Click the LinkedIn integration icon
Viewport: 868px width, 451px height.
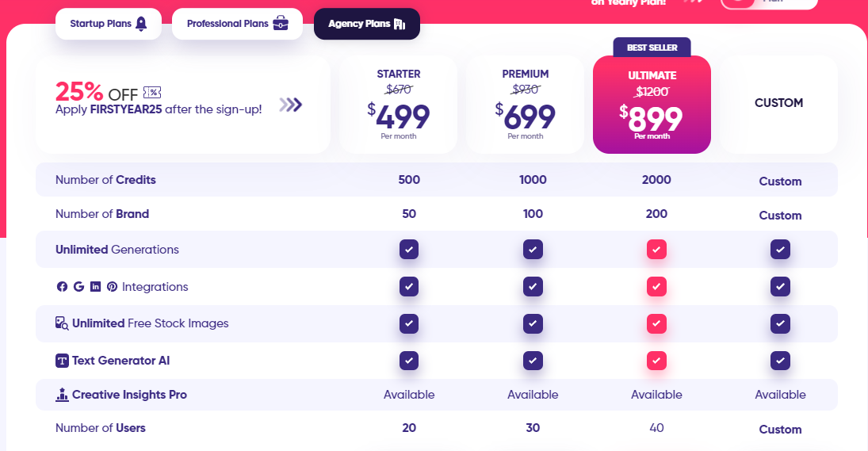tap(95, 287)
